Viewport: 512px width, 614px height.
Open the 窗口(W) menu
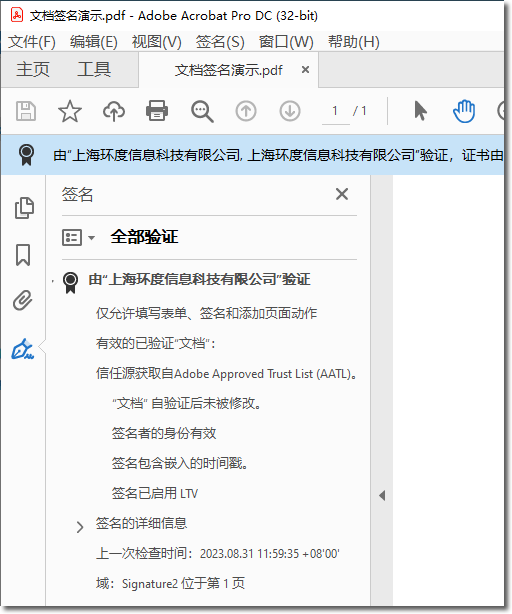point(286,42)
